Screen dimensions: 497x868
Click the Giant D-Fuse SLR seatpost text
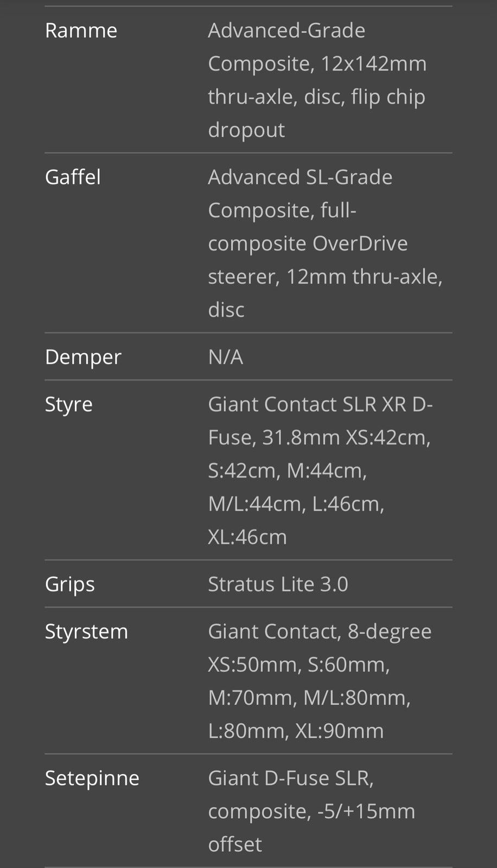tap(291, 778)
